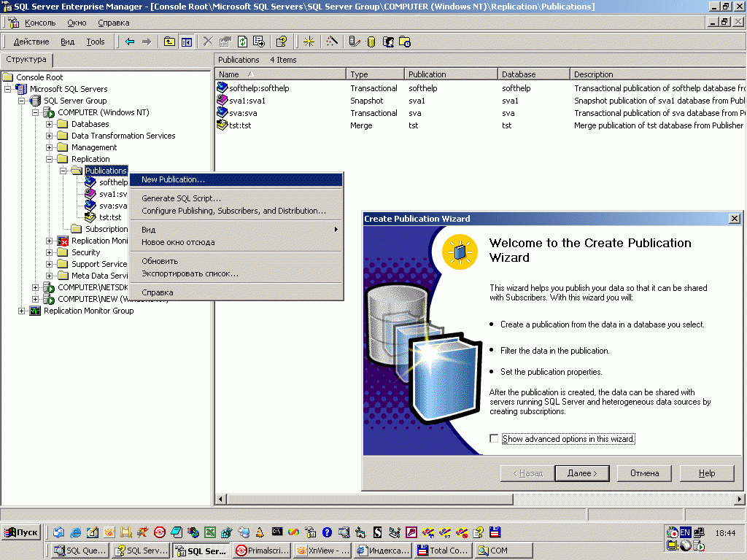Open Properties toolbar icon
The height and width of the screenshot is (560, 747).
[225, 42]
